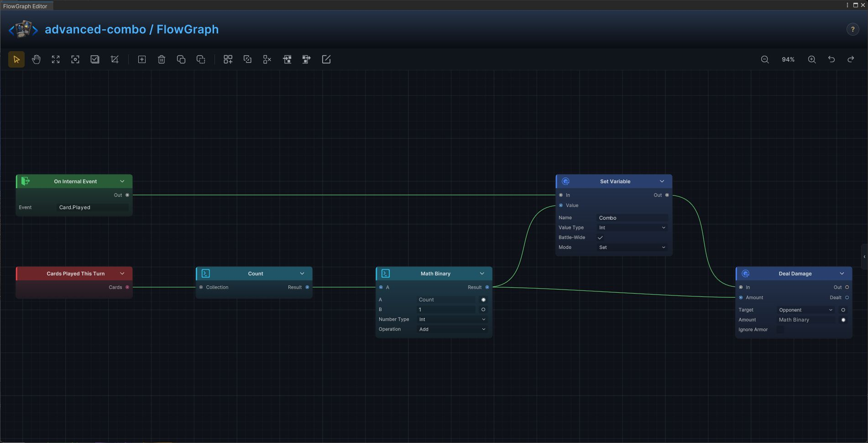Open the Value Type Int dropdown
The width and height of the screenshot is (868, 443).
point(632,227)
